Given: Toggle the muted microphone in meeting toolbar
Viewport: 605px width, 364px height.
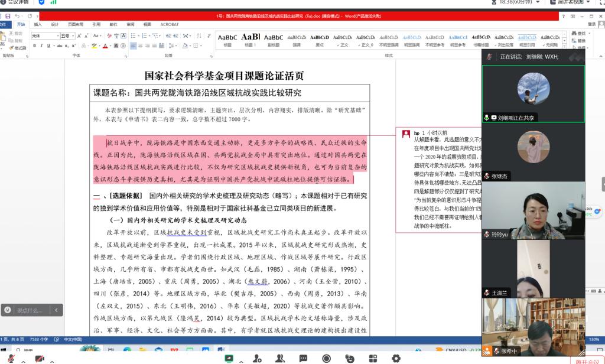Looking at the screenshot, I should [11, 359].
